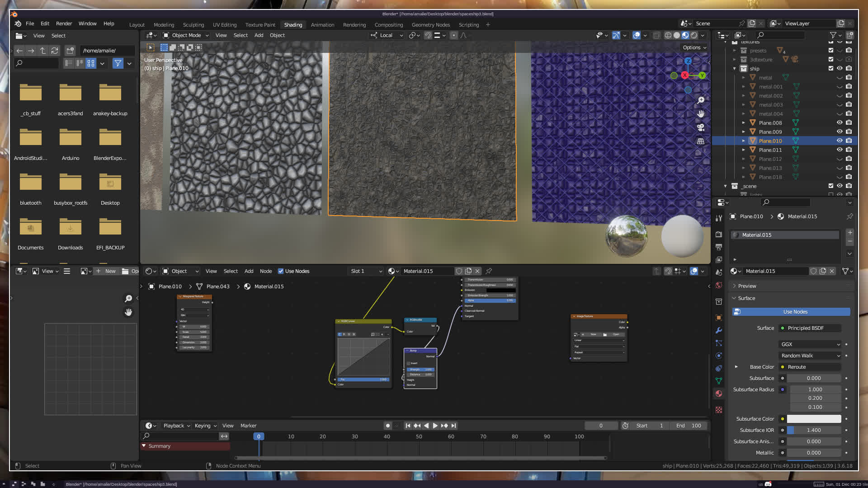
Task: Toggle the ship collection exclude checkbox
Action: click(x=830, y=69)
